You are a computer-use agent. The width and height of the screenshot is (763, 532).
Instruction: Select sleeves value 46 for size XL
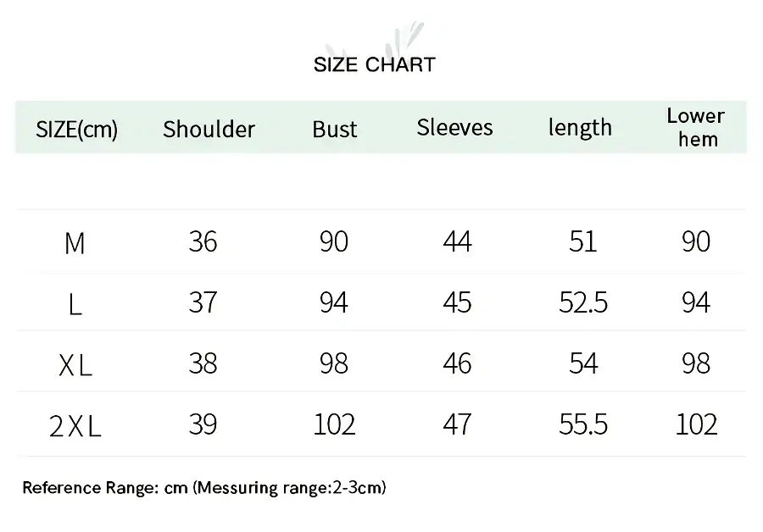point(457,363)
